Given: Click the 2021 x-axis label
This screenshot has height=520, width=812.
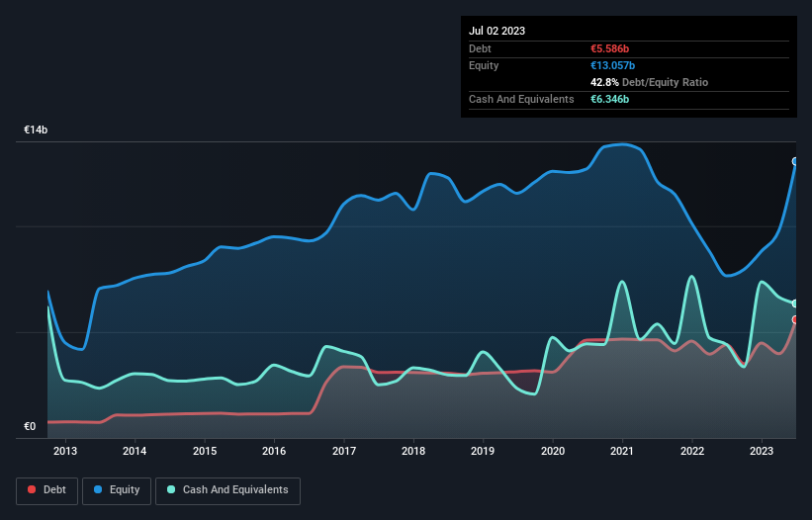Looking at the screenshot, I should (622, 451).
